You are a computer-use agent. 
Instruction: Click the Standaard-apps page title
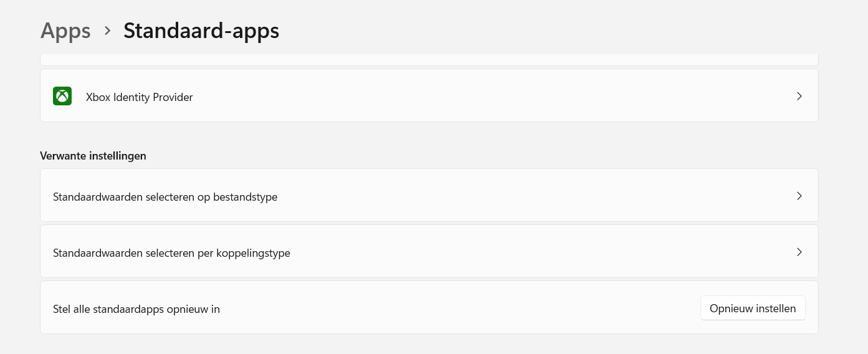[x=201, y=31]
